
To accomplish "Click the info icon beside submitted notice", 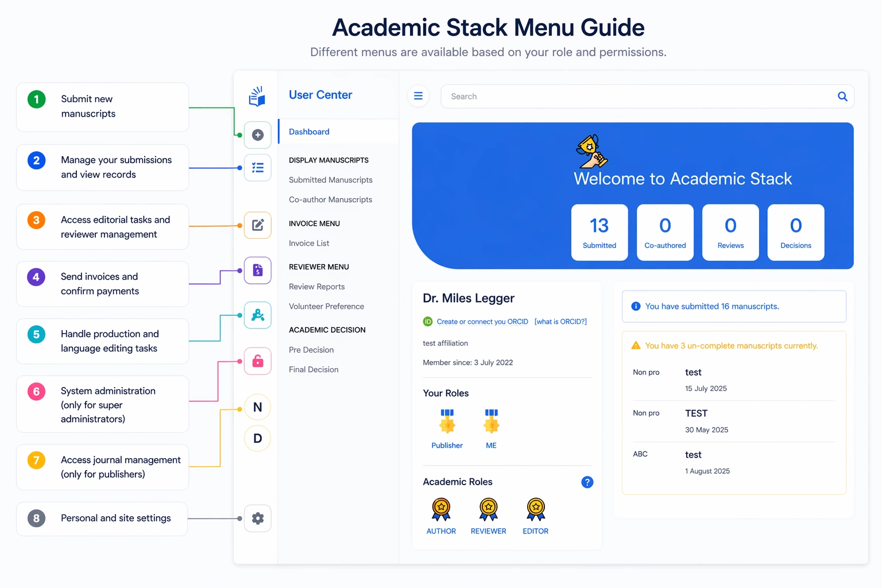I will pyautogui.click(x=636, y=307).
